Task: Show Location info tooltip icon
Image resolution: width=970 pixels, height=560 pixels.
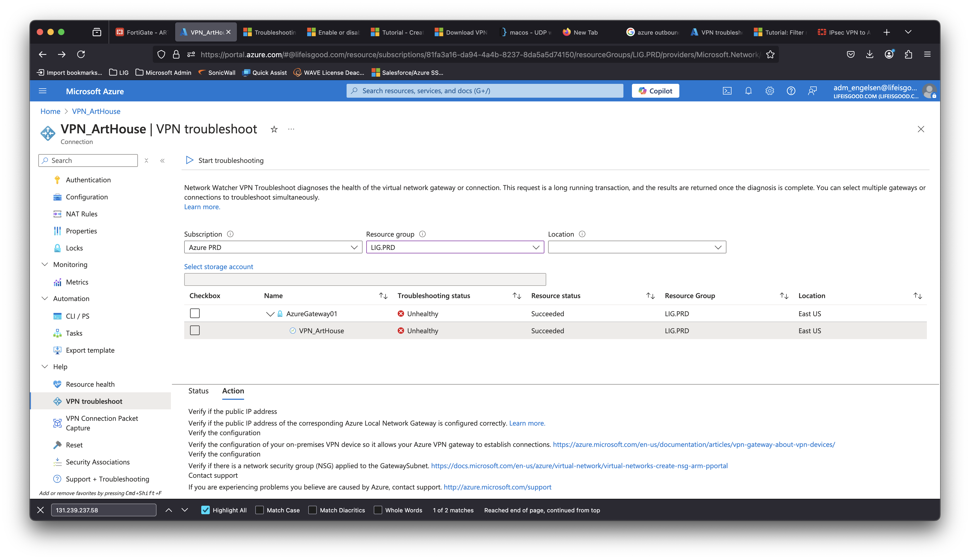Action: pos(582,234)
